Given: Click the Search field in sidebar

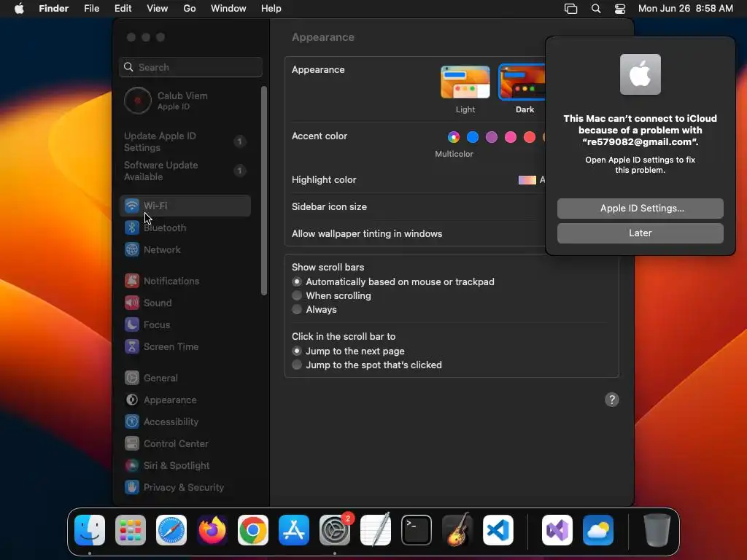Looking at the screenshot, I should pyautogui.click(x=190, y=67).
